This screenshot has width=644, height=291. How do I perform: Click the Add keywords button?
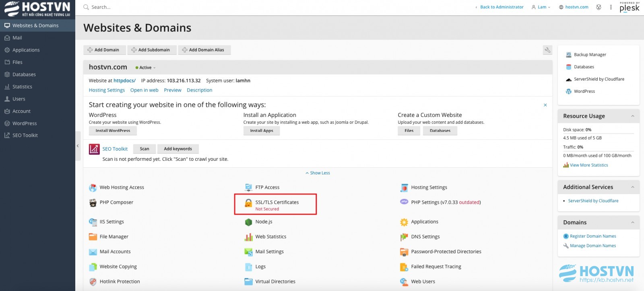(x=178, y=149)
